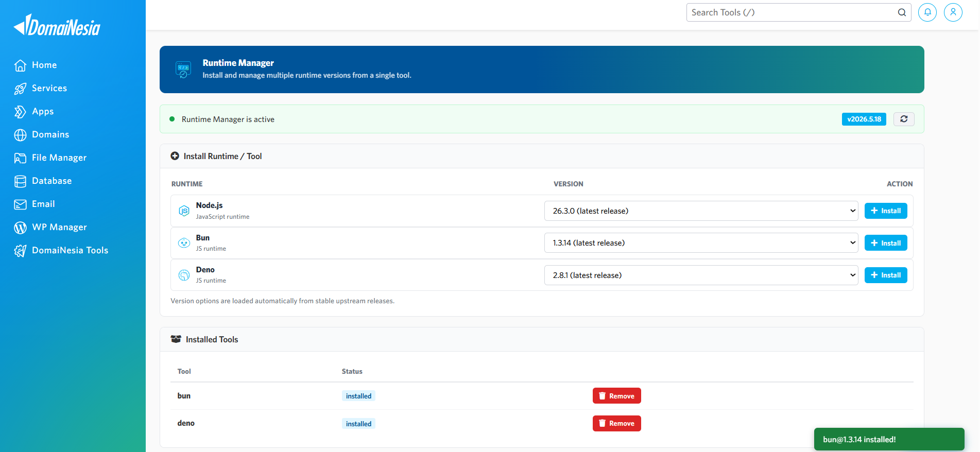The width and height of the screenshot is (980, 452).
Task: Remove the deno tool
Action: (616, 423)
